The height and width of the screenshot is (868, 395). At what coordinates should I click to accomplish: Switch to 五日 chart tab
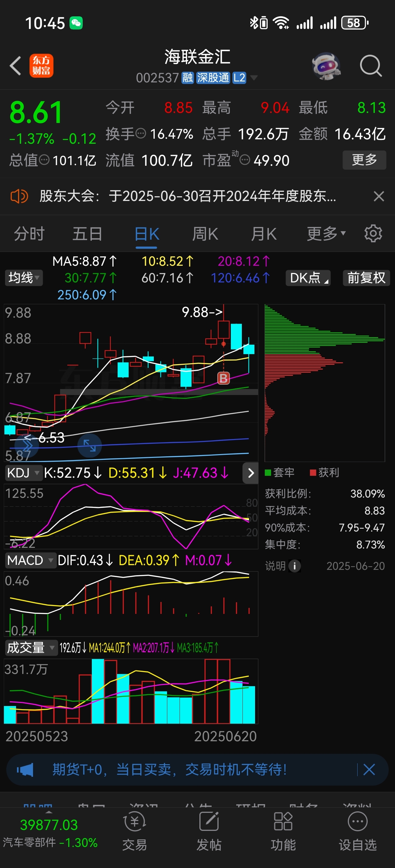[87, 234]
